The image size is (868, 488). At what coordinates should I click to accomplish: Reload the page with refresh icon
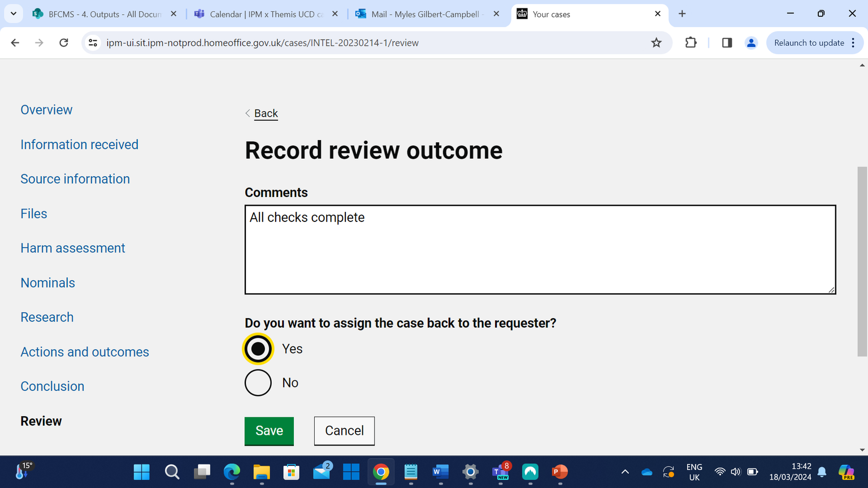click(64, 43)
